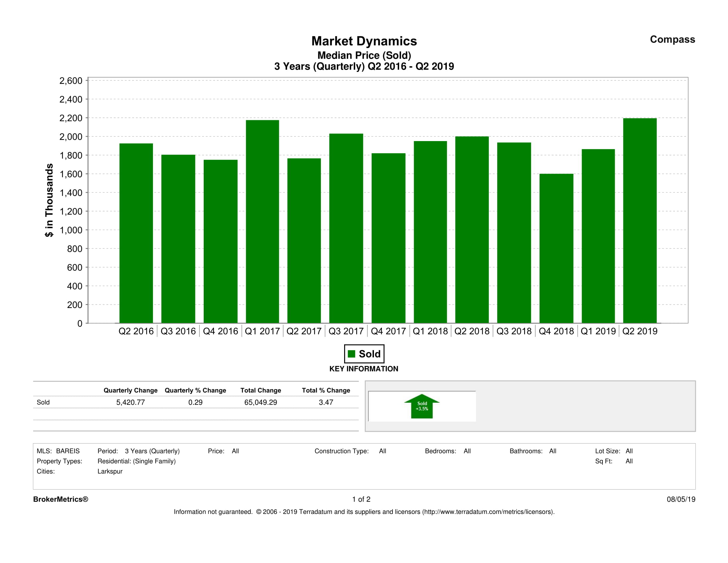The height and width of the screenshot is (563, 728).
Task: Click the Compass logo text
Action: [672, 39]
